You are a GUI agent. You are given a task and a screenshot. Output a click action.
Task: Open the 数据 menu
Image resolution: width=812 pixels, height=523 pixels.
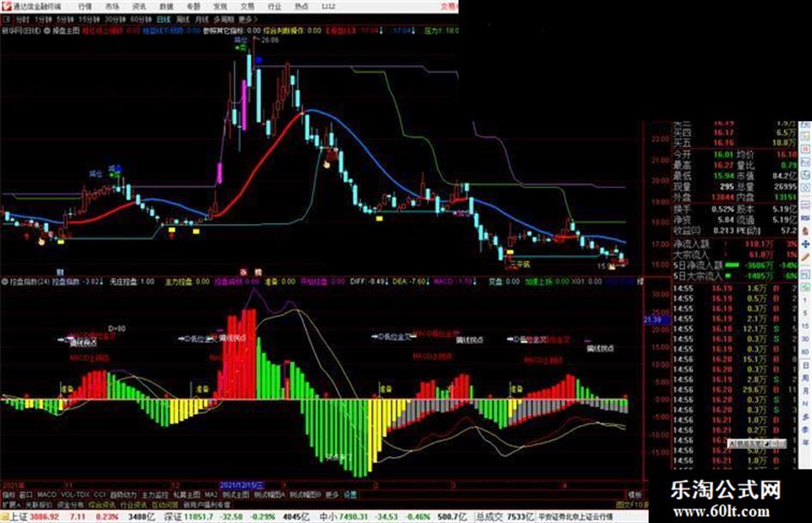tap(166, 6)
